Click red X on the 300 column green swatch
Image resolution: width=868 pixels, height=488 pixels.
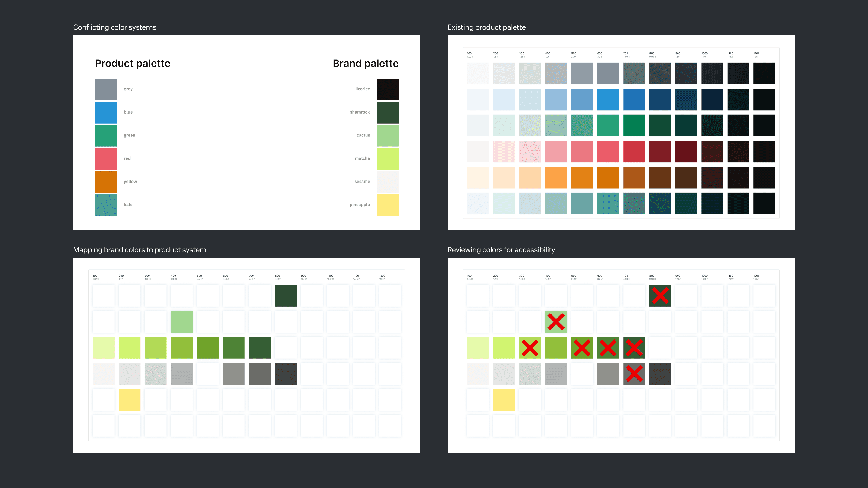[530, 348]
